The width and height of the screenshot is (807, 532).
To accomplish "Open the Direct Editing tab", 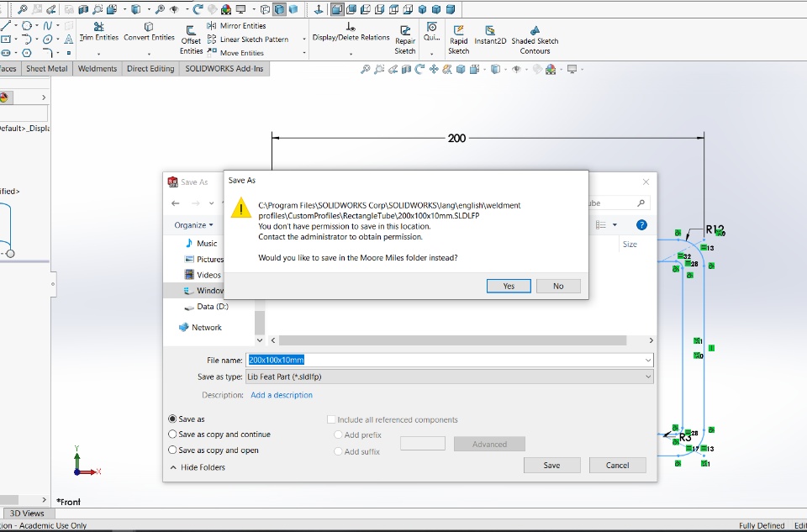I will point(150,68).
